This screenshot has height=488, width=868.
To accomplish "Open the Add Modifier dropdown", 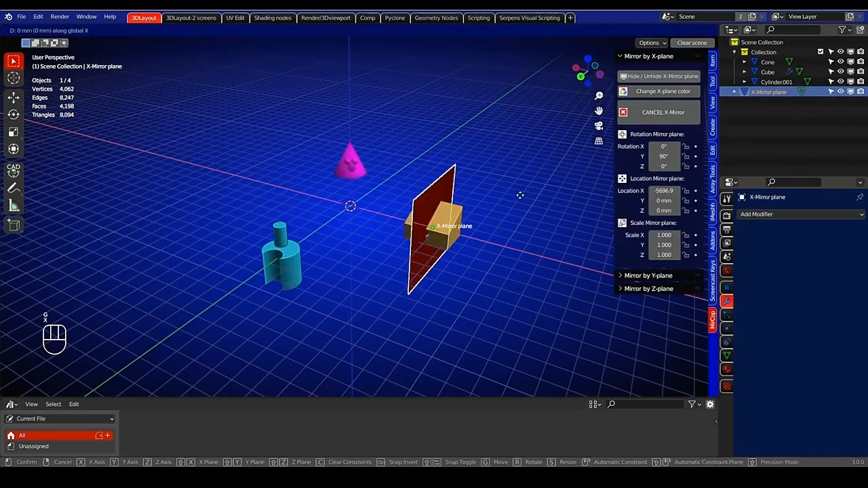I will [x=801, y=214].
